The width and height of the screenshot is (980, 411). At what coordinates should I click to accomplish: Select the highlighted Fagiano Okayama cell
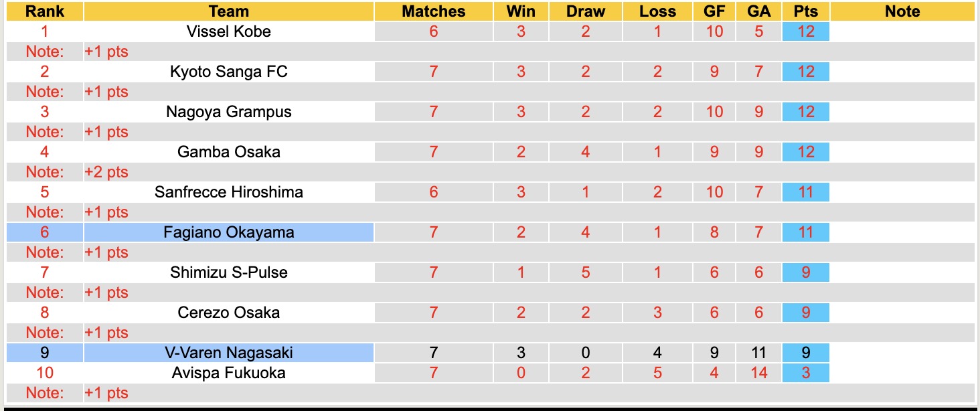coord(229,232)
